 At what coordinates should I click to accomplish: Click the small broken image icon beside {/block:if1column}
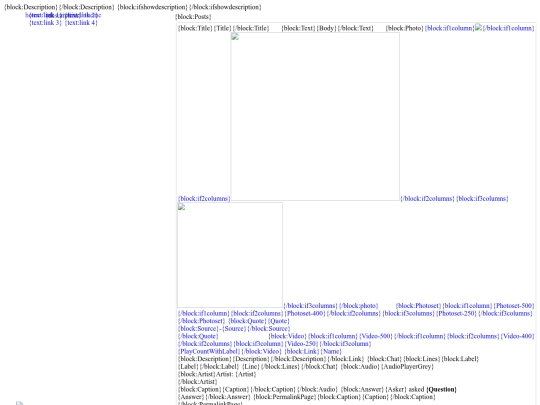pos(478,28)
